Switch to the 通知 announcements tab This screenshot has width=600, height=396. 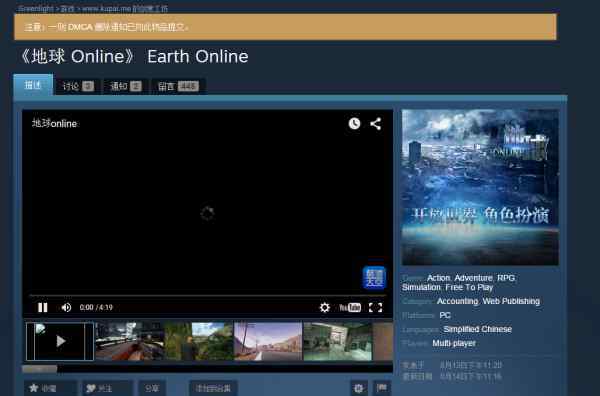coord(126,86)
